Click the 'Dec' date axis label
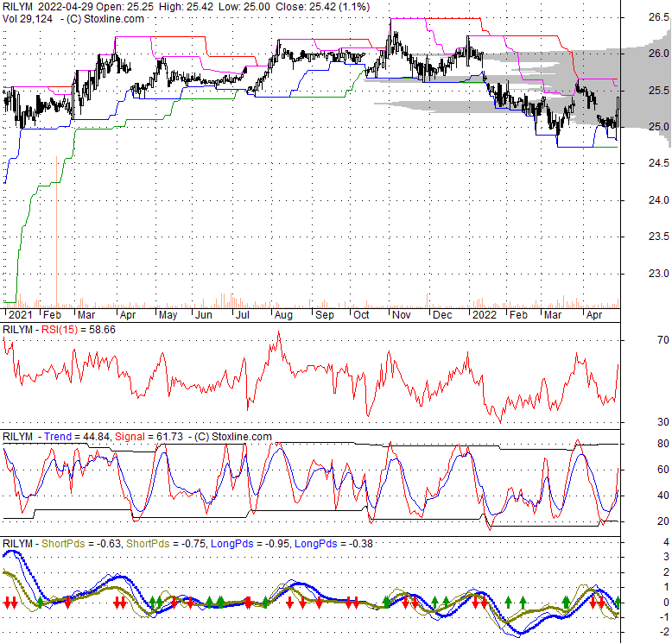This screenshot has width=672, height=644. [x=442, y=315]
